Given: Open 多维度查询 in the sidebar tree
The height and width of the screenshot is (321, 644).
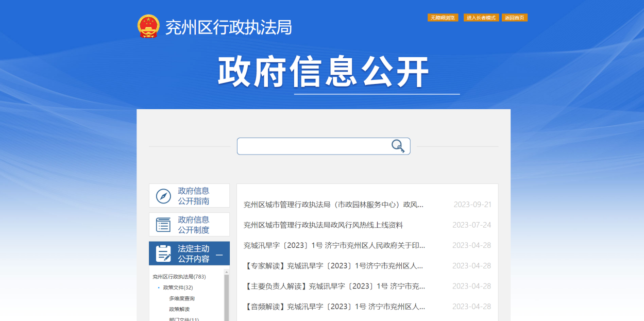Looking at the screenshot, I should (x=182, y=298).
